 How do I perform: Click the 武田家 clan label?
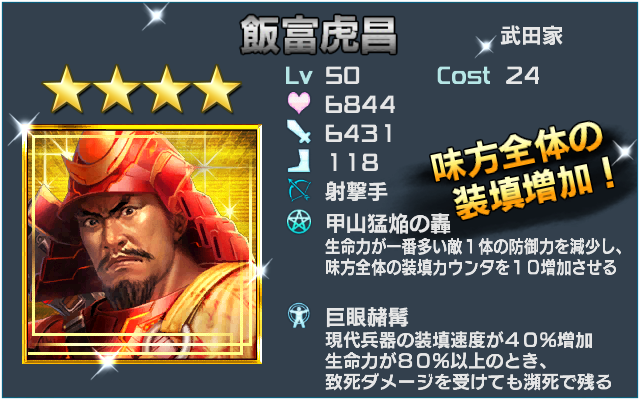point(531,36)
